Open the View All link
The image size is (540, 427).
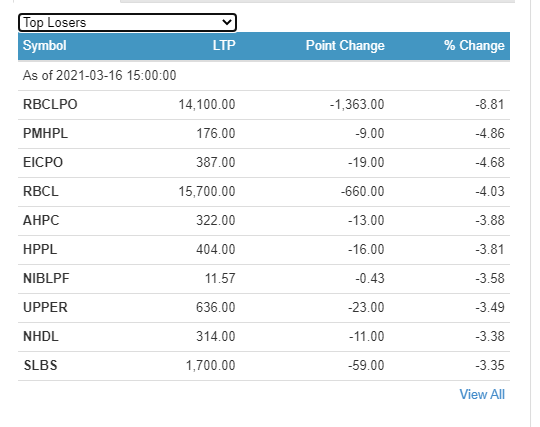point(482,395)
